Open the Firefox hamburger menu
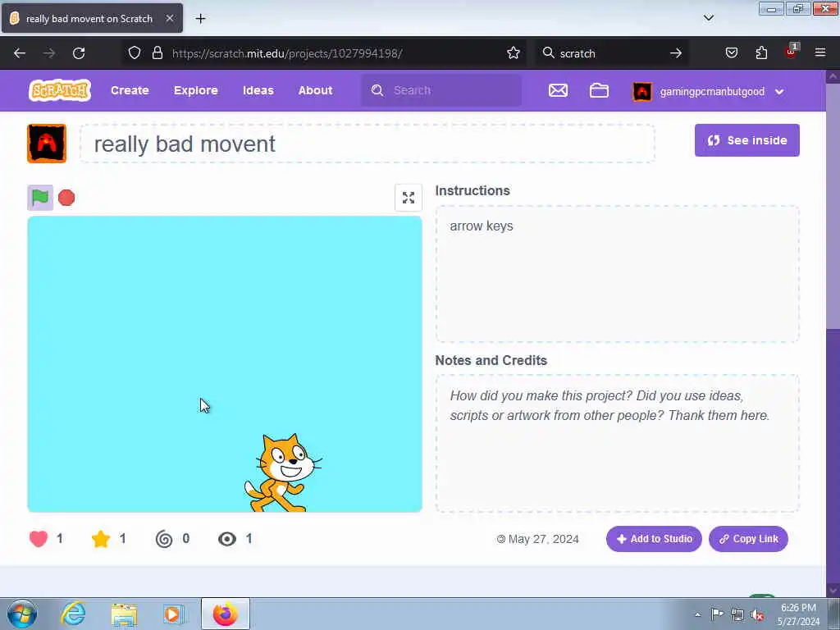 (820, 52)
